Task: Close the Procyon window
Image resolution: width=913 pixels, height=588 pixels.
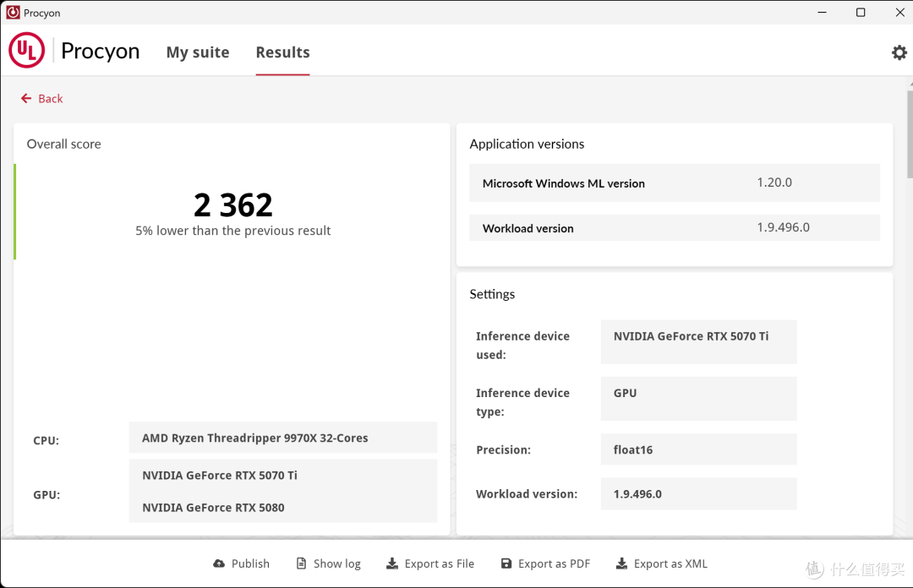Action: (x=899, y=12)
